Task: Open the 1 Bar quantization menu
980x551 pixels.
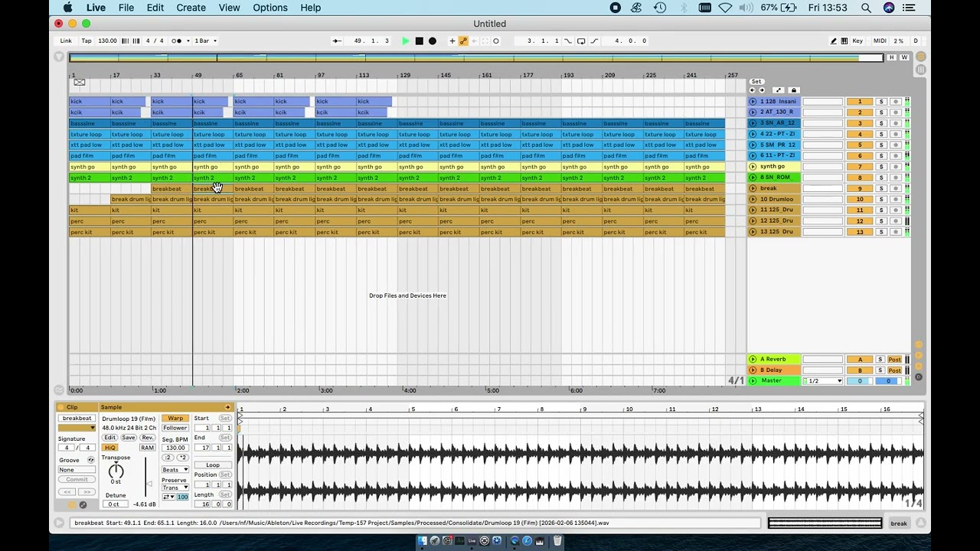Action: pos(205,41)
